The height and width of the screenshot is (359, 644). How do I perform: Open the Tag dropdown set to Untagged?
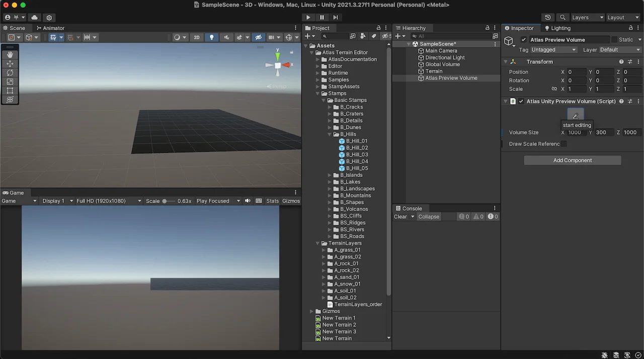pyautogui.click(x=554, y=50)
